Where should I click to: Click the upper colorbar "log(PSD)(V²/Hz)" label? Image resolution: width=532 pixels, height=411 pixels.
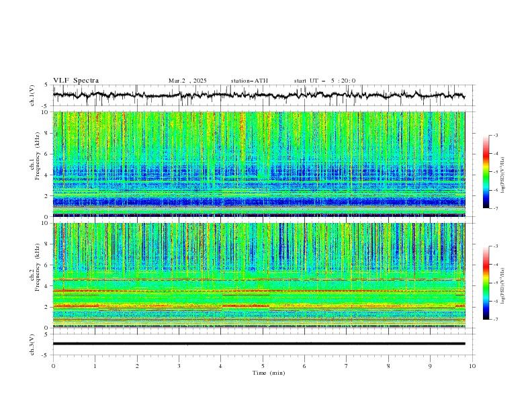[502, 175]
